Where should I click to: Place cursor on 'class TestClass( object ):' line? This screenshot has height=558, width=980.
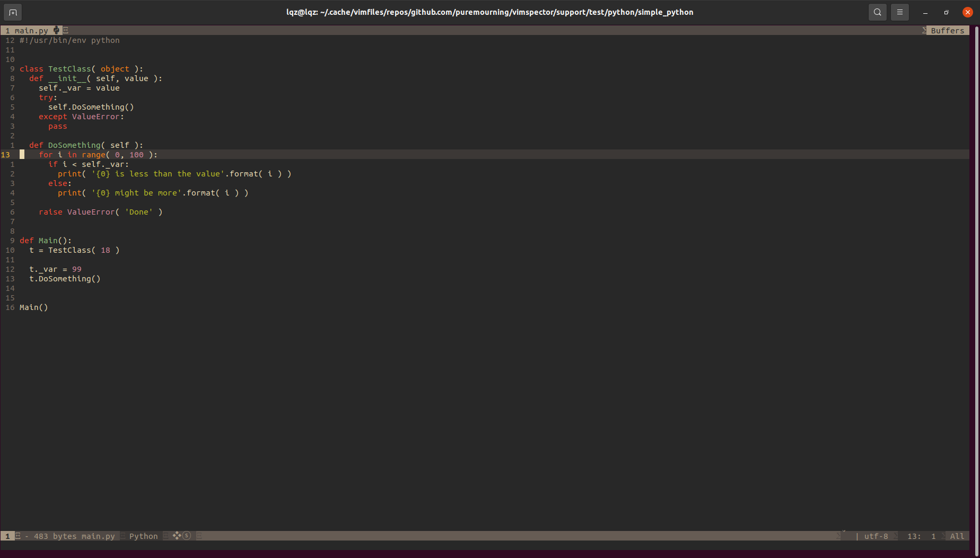pyautogui.click(x=81, y=69)
